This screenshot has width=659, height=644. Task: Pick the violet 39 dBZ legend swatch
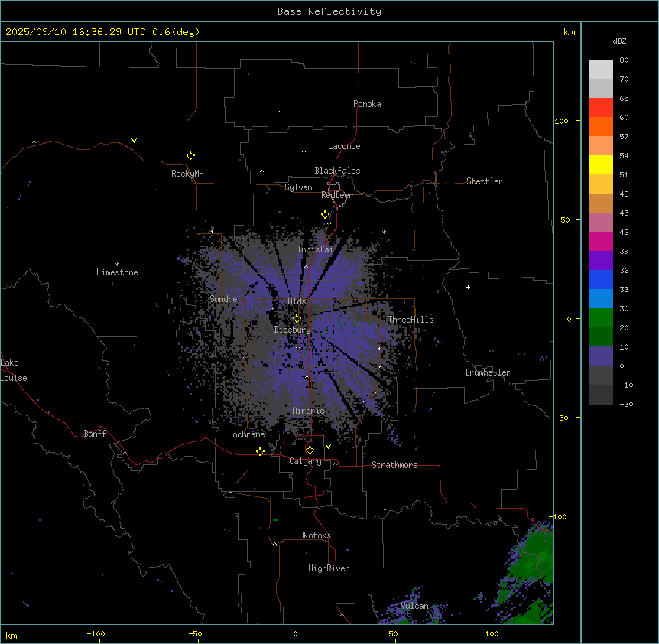click(x=601, y=261)
